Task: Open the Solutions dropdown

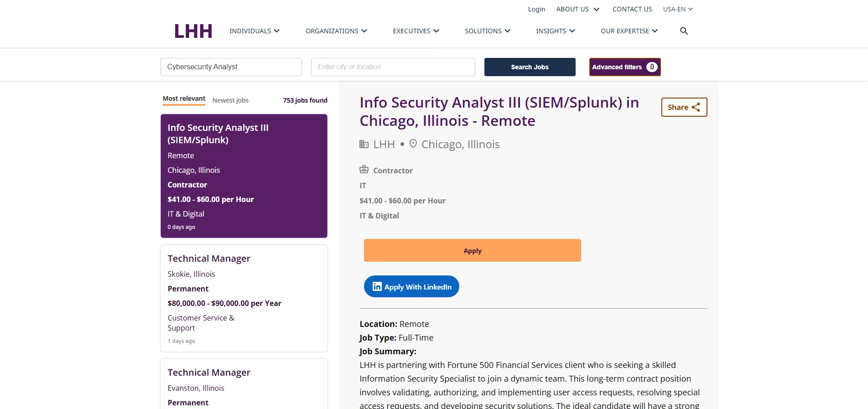Action: click(x=488, y=31)
